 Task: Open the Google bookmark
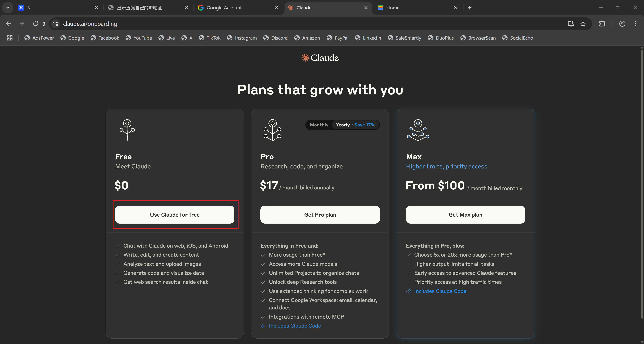click(72, 38)
